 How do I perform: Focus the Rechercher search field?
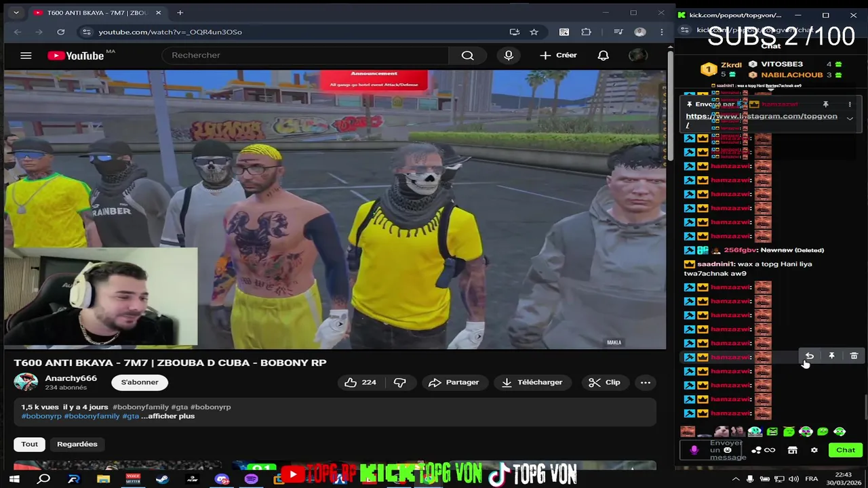click(305, 56)
